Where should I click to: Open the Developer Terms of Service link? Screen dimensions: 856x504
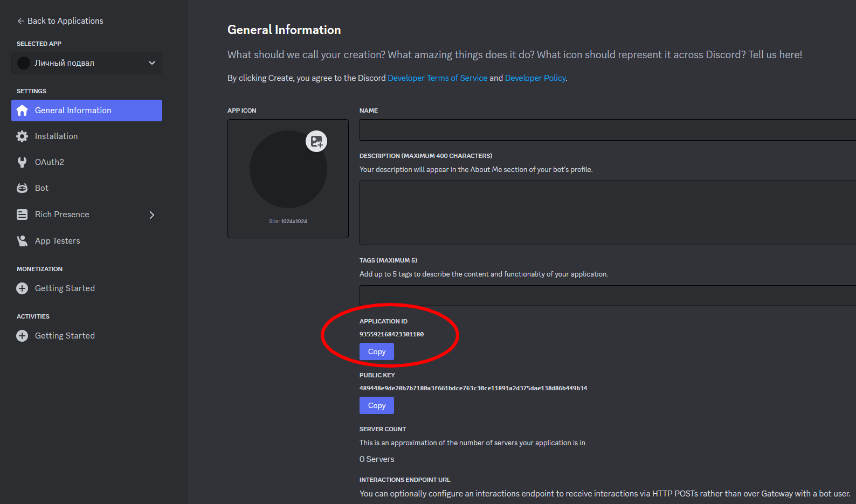437,78
